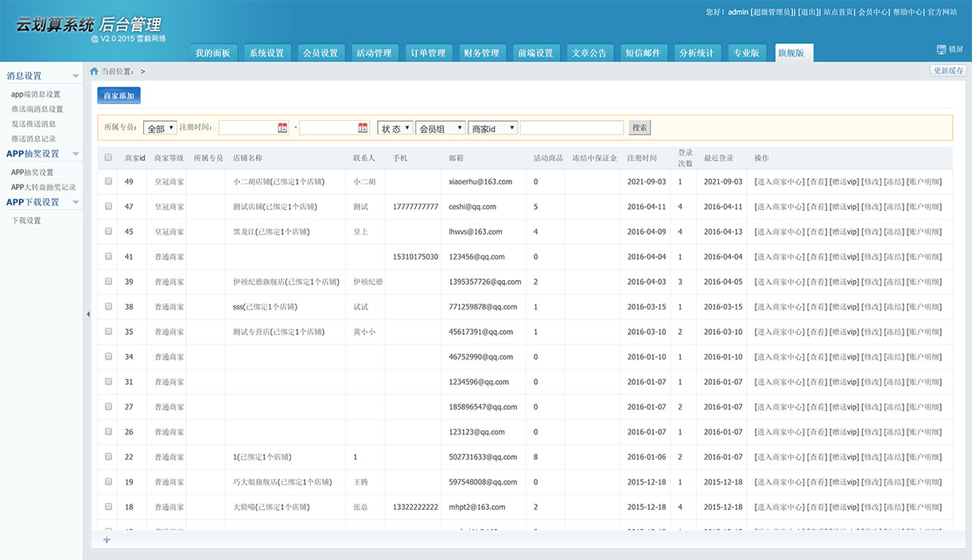
Task: Open APP大转盘抽奖记录 in the sidebar
Action: point(43,188)
